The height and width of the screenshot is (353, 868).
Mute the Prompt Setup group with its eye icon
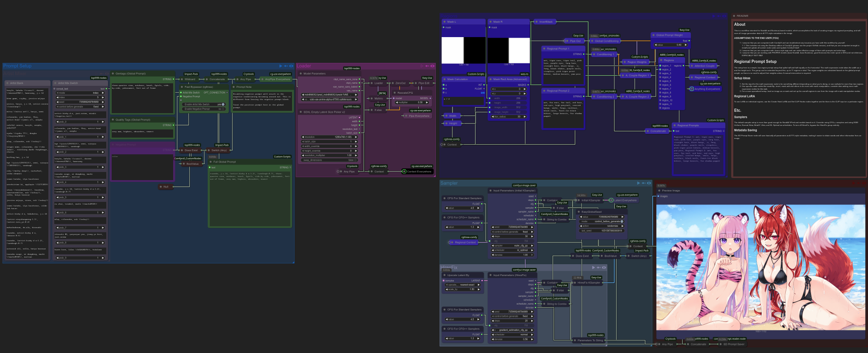(x=292, y=66)
